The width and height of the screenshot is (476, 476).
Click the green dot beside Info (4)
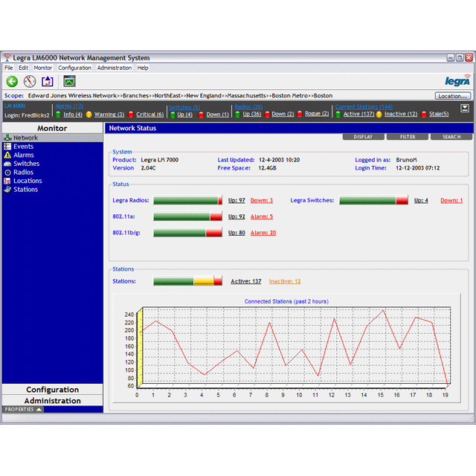(x=58, y=115)
